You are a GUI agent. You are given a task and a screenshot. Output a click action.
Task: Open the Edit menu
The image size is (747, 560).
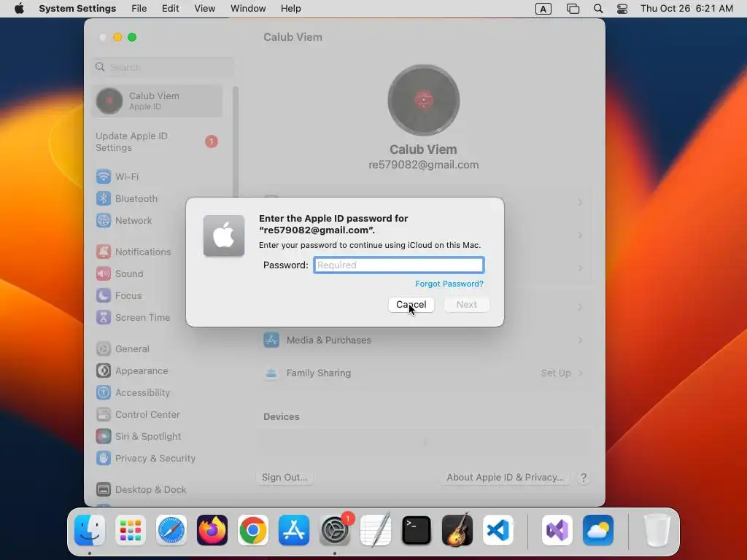pyautogui.click(x=170, y=9)
